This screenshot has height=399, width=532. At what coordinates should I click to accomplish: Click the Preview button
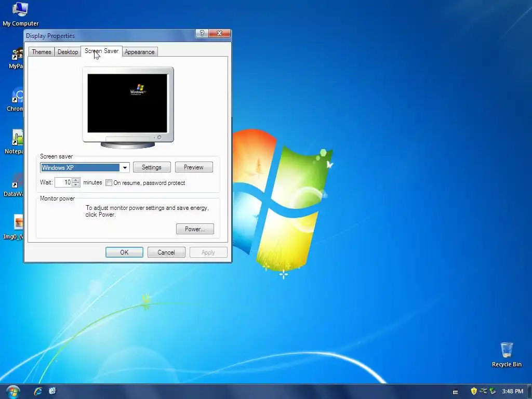click(194, 167)
